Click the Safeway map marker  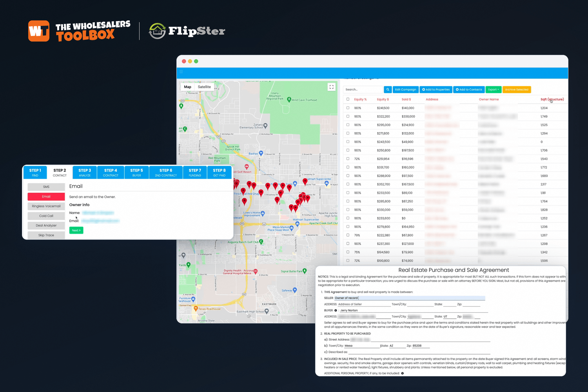click(x=295, y=290)
